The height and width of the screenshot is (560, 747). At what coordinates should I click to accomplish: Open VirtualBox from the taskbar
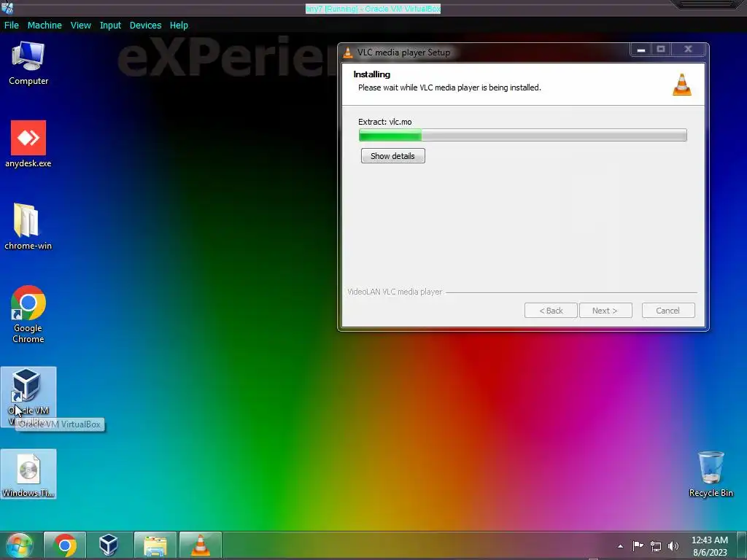pos(109,545)
